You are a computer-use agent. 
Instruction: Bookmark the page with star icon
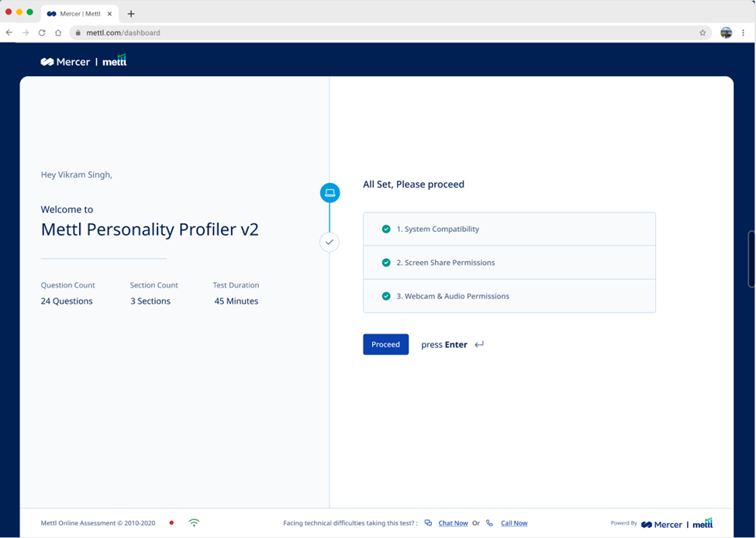pos(702,33)
